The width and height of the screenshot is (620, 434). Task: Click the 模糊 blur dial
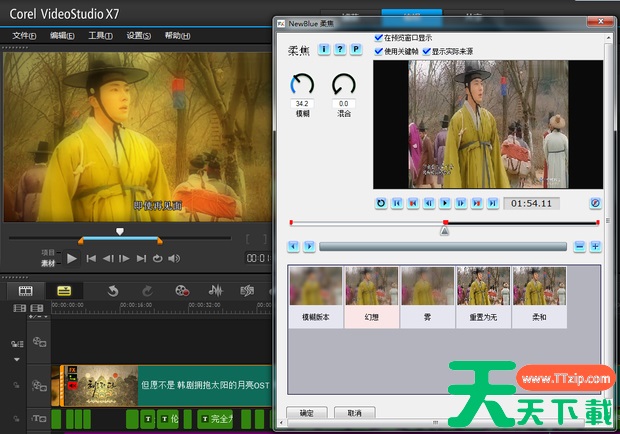pyautogui.click(x=302, y=84)
